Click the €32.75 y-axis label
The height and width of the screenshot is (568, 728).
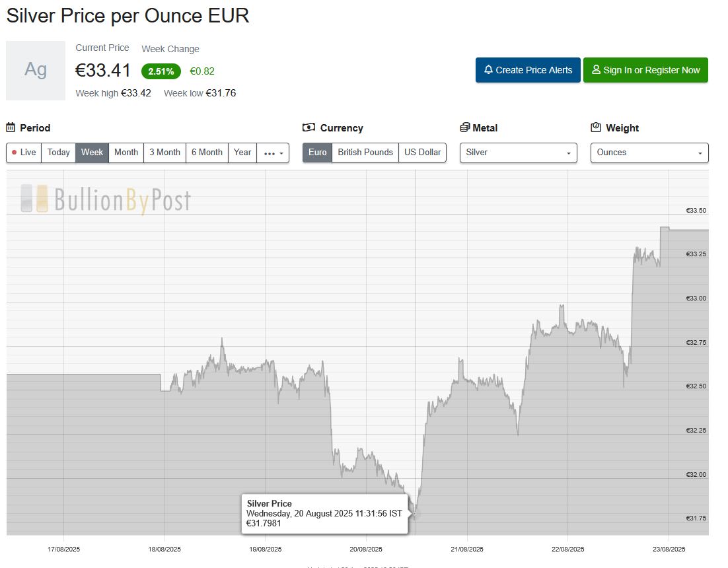696,343
